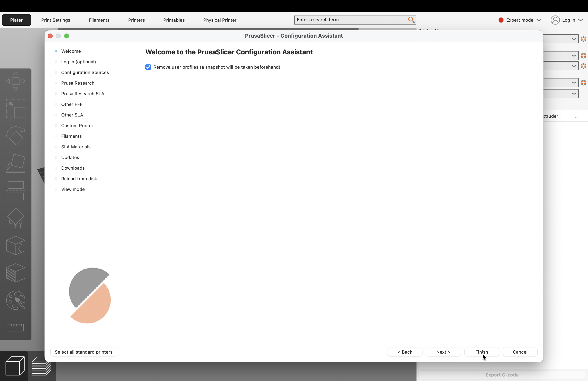The width and height of the screenshot is (588, 381).
Task: Open the fourth preset combo box
Action: click(x=561, y=83)
